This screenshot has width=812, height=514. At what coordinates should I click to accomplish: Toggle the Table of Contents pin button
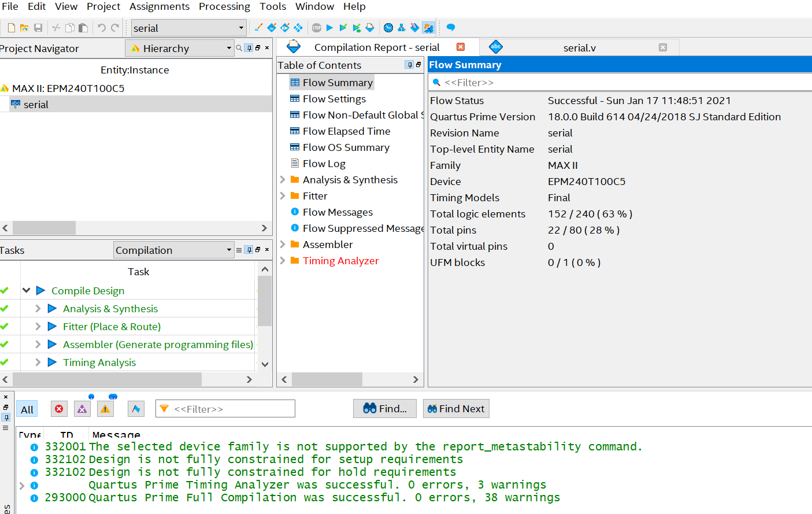[x=409, y=65]
